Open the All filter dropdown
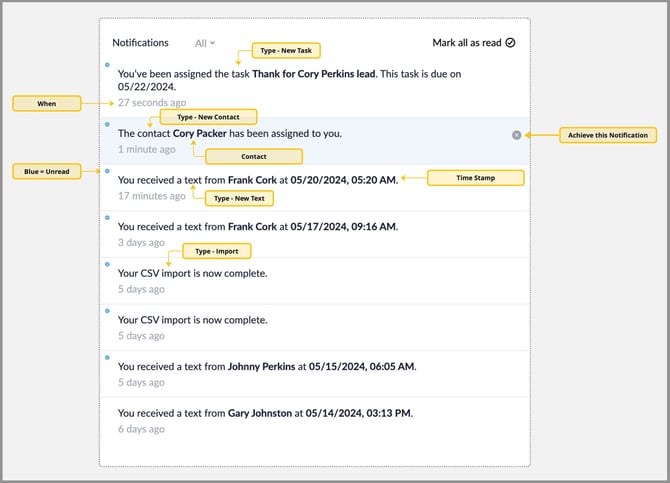 (x=204, y=43)
